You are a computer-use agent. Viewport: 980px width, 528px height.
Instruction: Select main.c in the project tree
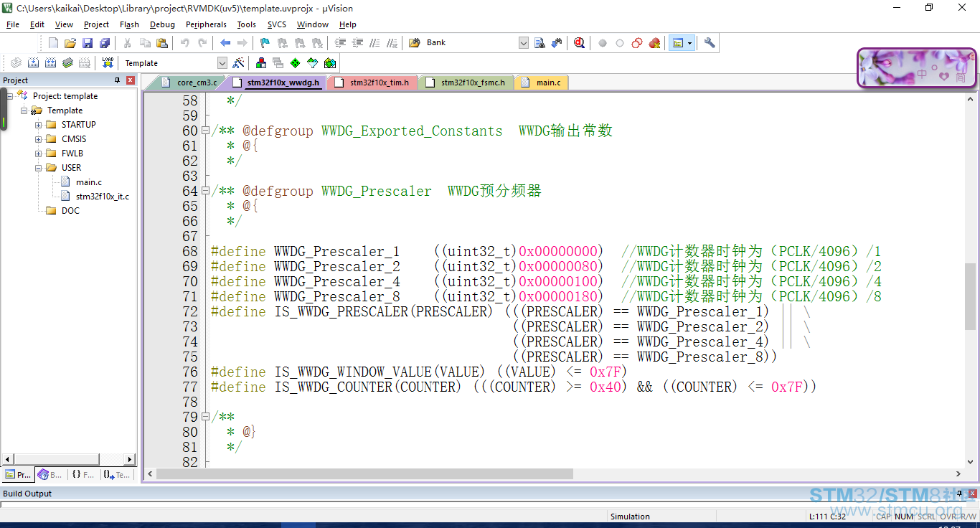(89, 182)
